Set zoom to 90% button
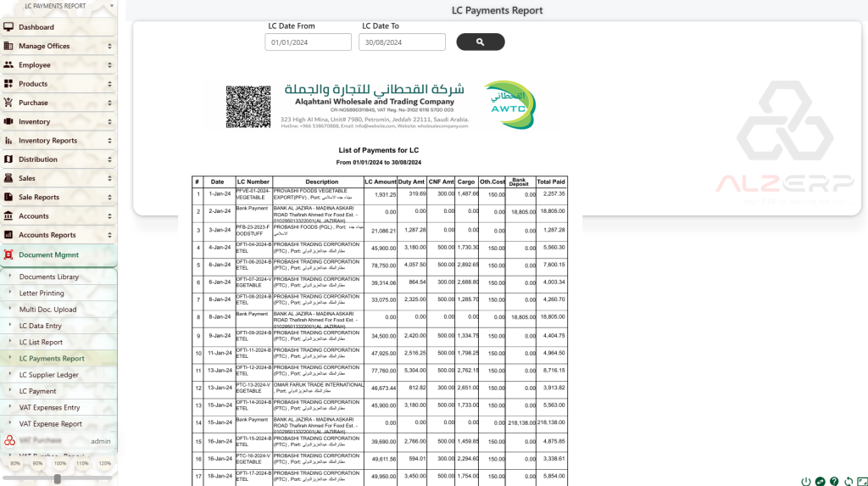The height and width of the screenshot is (486, 868). coord(37,463)
